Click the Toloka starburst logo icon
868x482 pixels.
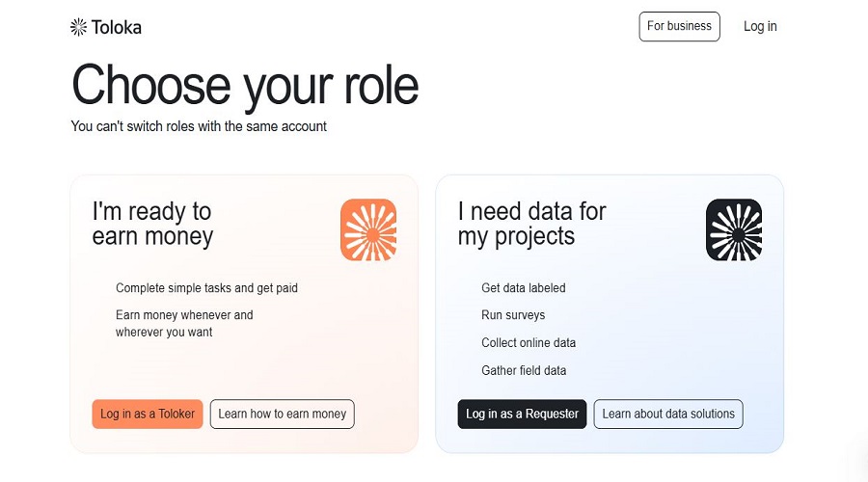pyautogui.click(x=79, y=27)
